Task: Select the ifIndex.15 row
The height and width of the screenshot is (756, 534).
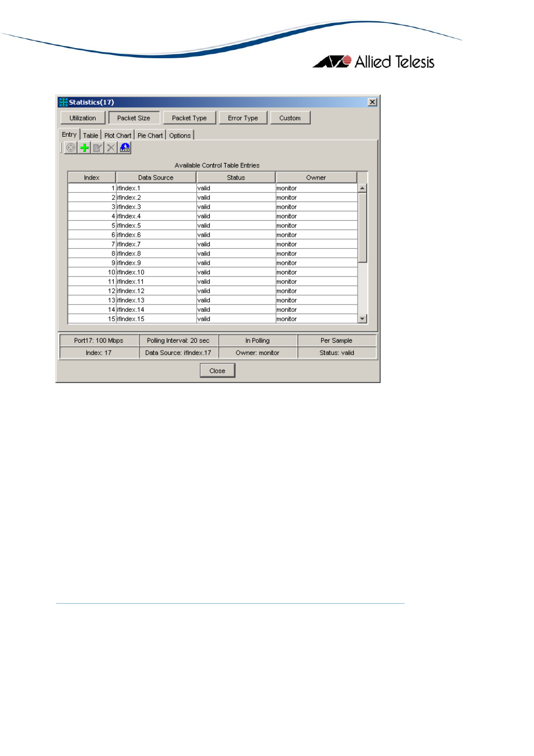Action: 213,319
